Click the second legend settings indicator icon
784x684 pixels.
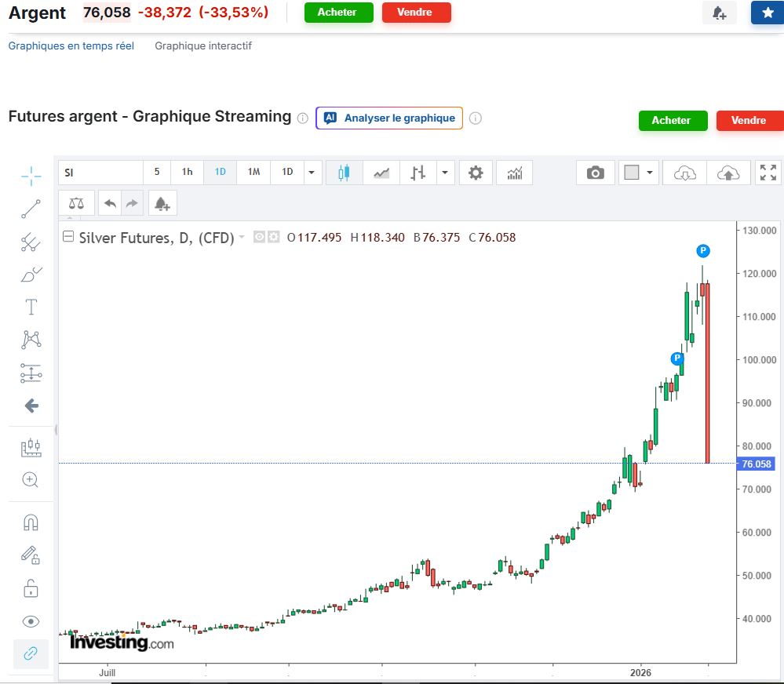[x=274, y=237]
